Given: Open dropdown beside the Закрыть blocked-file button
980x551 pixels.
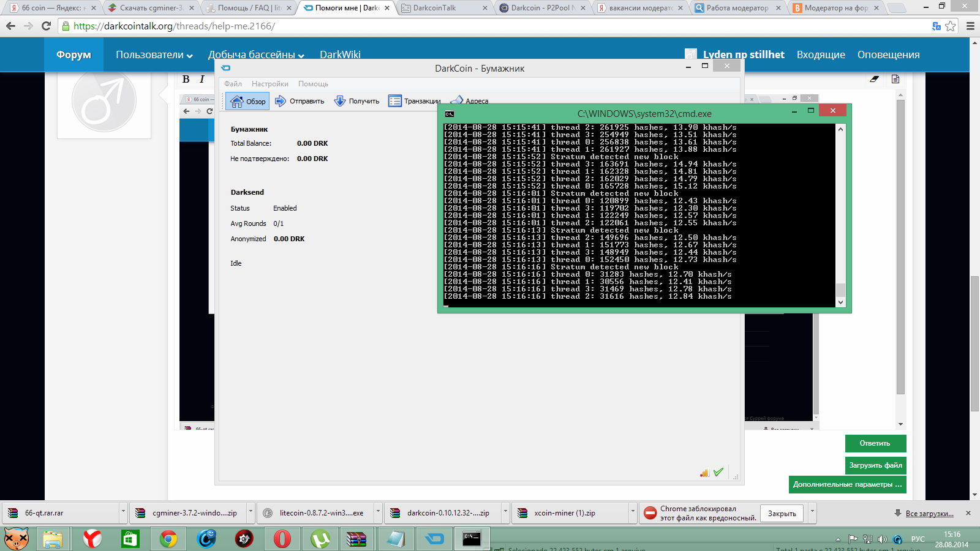Looking at the screenshot, I should [812, 512].
